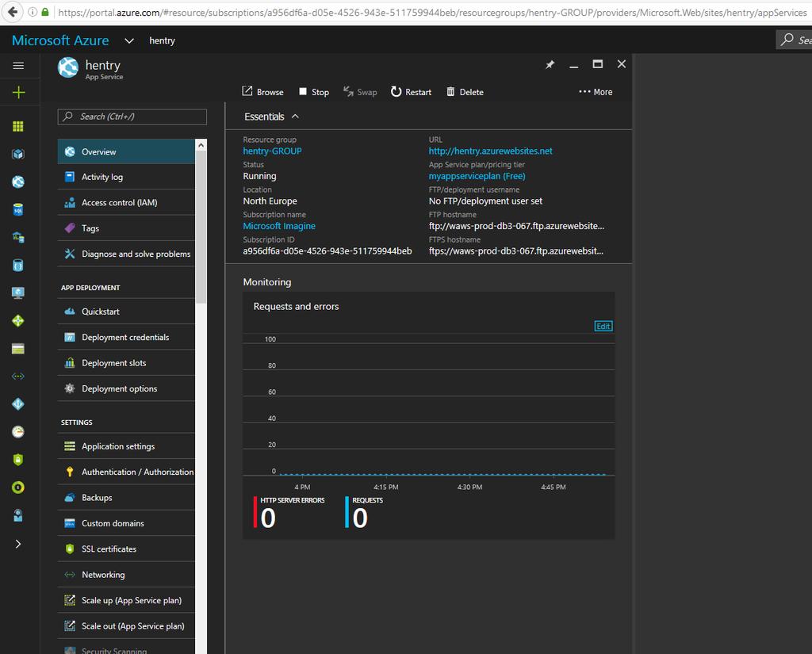Open Monitor gauge icon in left rail
This screenshot has height=654, width=812.
(18, 432)
